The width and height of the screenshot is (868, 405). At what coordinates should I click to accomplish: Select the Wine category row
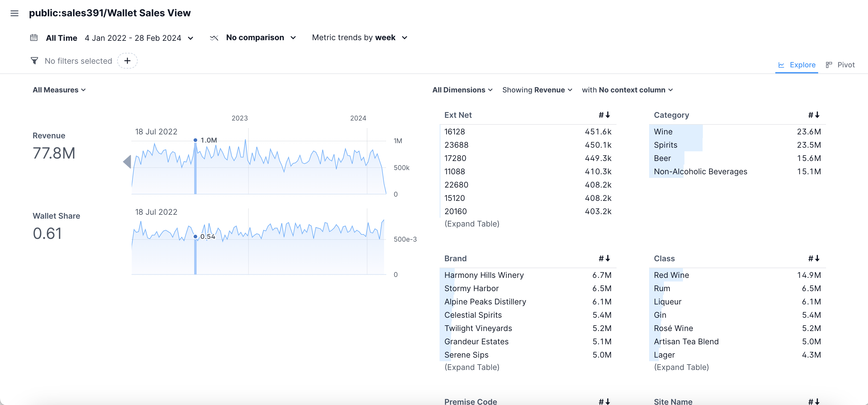[x=737, y=131]
